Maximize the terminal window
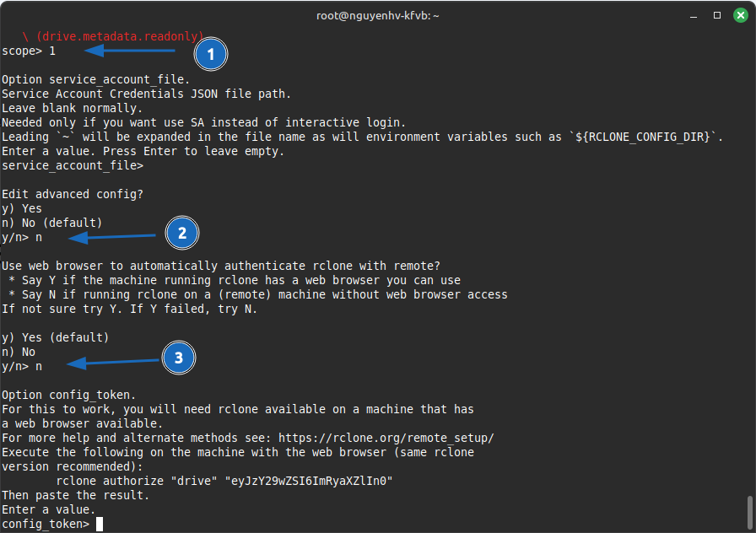This screenshot has width=756, height=533. tap(716, 15)
